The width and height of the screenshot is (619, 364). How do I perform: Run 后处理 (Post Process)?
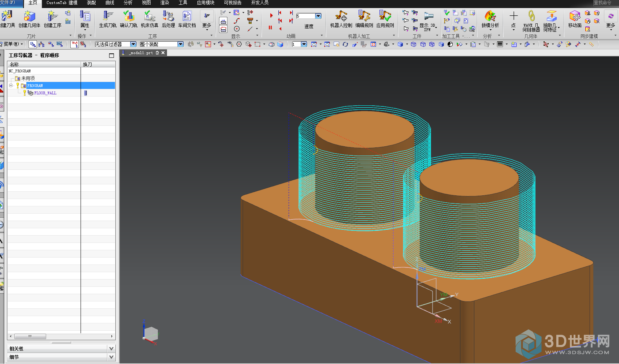[168, 19]
